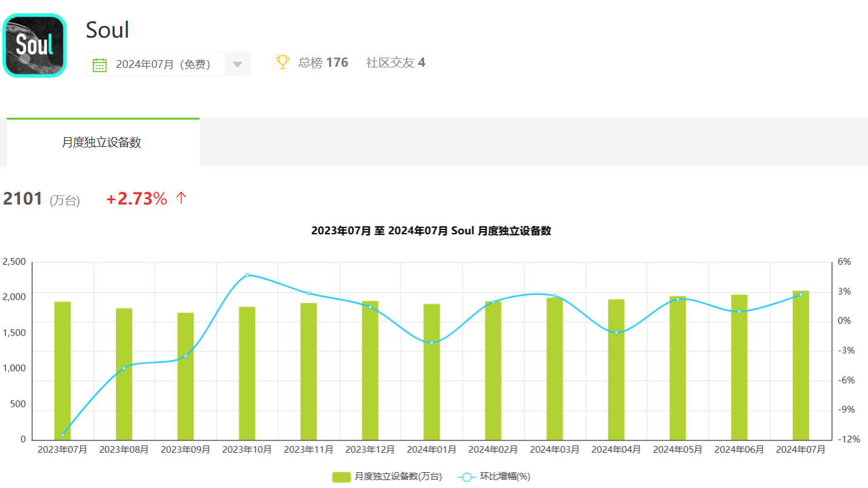Click the green bar for 2023年10月

[x=247, y=373]
